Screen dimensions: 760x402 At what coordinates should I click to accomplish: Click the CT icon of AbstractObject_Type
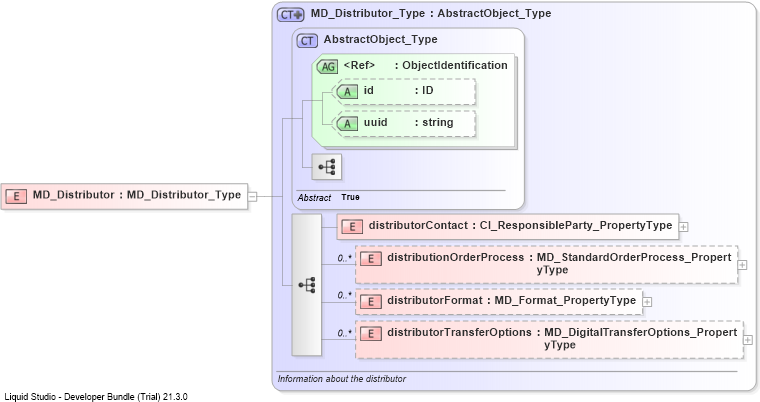point(307,41)
